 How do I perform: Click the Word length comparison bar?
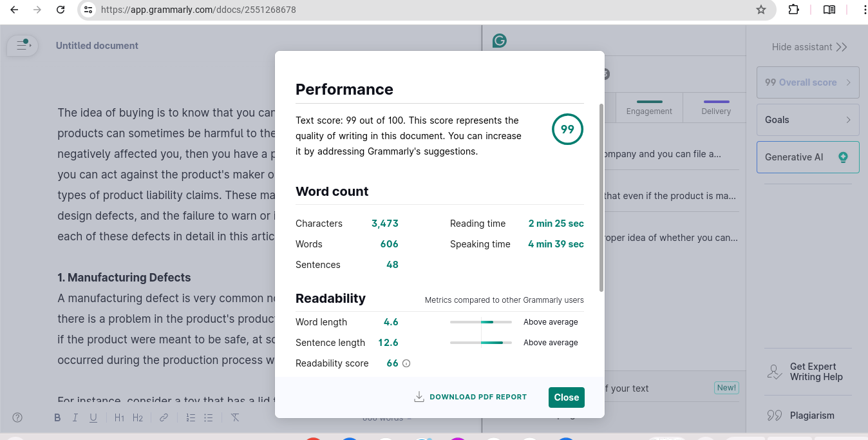point(481,322)
